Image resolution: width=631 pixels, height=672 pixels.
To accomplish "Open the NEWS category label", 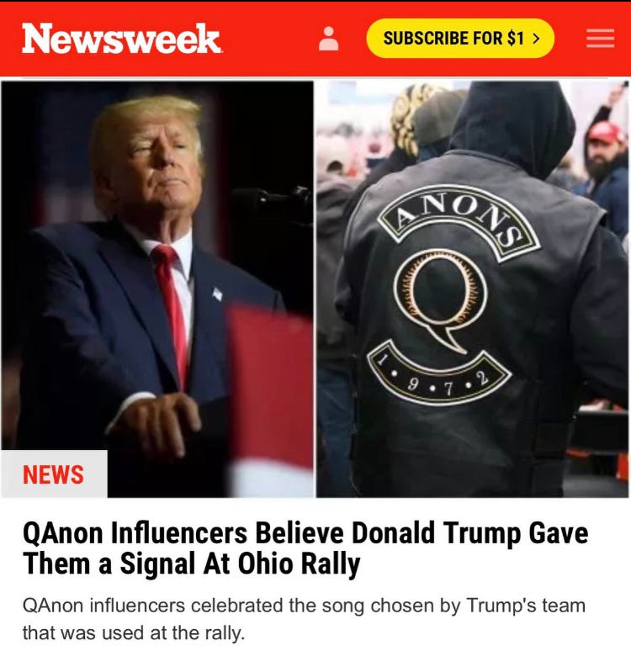I will (x=54, y=474).
